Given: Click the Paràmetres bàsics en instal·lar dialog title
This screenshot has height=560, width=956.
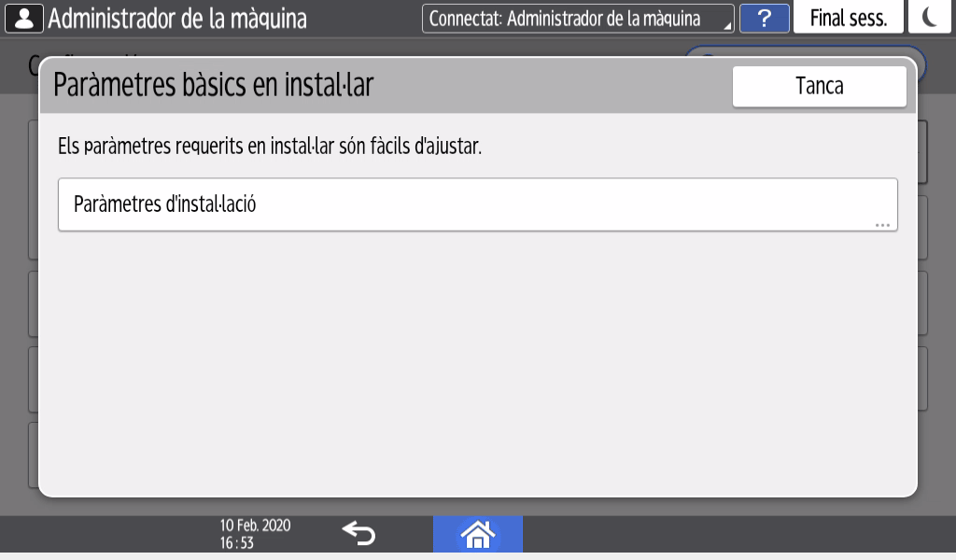Looking at the screenshot, I should pyautogui.click(x=214, y=85).
